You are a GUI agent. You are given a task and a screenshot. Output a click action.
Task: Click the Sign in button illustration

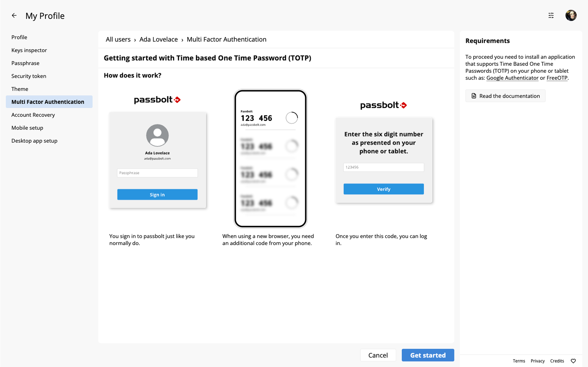(157, 195)
